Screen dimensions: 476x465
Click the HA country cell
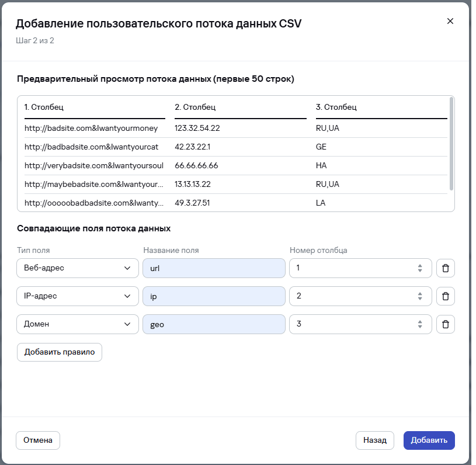pos(321,165)
